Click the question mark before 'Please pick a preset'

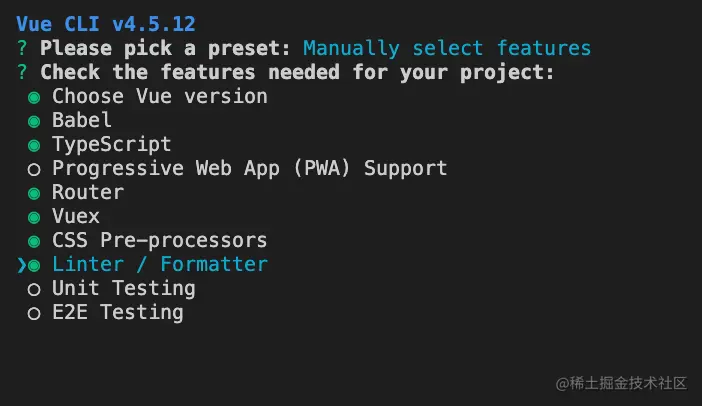(x=22, y=48)
